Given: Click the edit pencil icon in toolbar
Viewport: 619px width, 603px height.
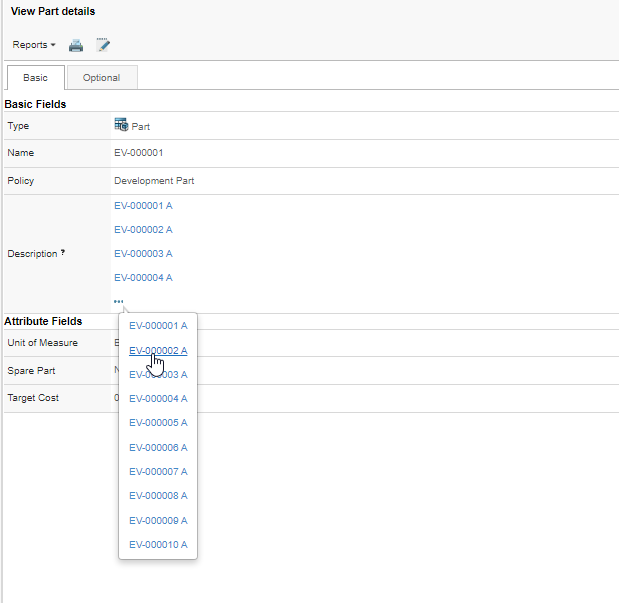Looking at the screenshot, I should [x=103, y=45].
